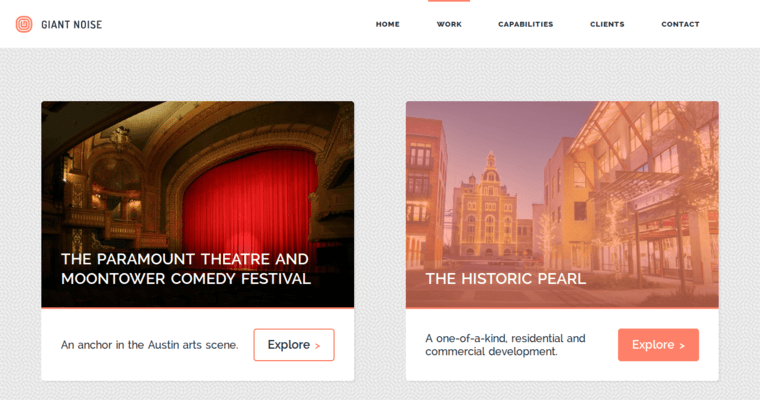
Task: Go to the HOME nav item
Action: (387, 24)
